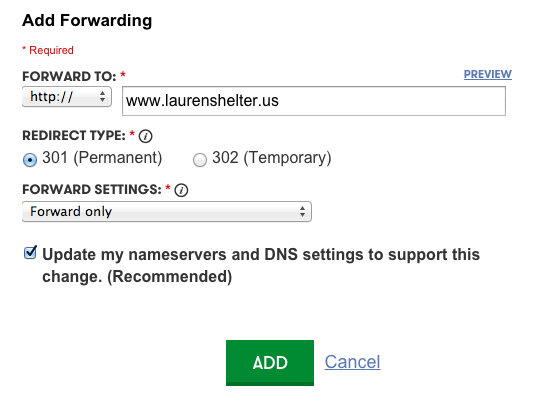Open the PREVIEW link

[x=488, y=74]
